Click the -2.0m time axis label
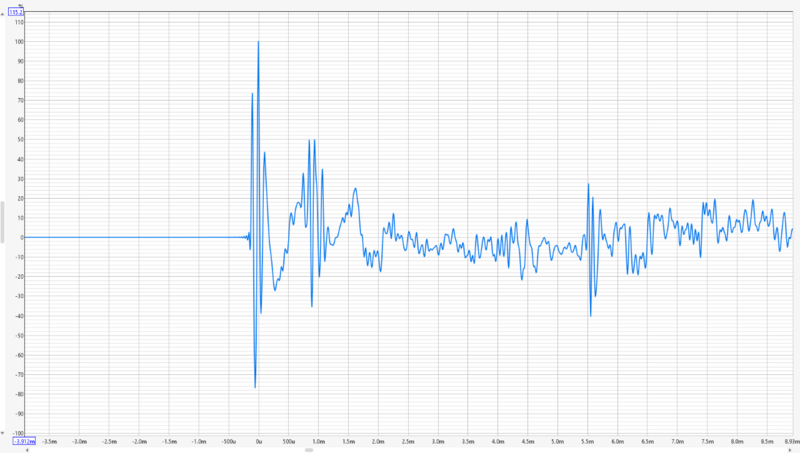 [139, 441]
